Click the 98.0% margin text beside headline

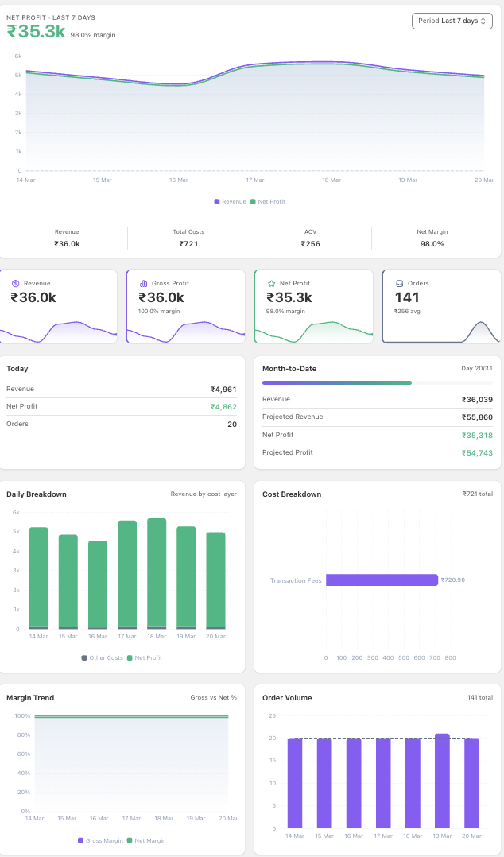[x=93, y=35]
